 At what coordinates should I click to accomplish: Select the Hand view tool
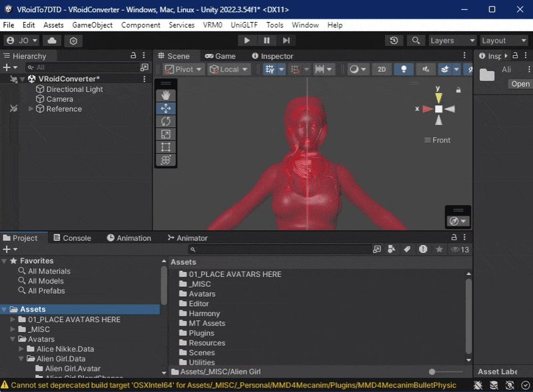166,95
